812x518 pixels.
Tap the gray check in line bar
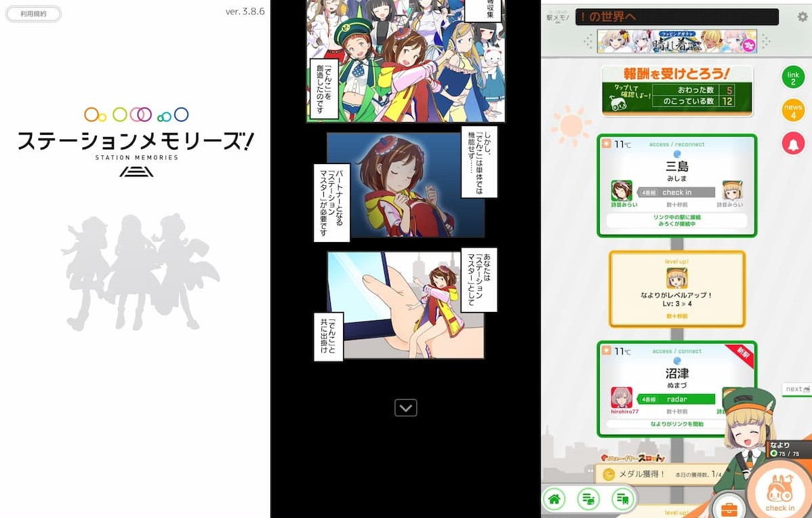click(x=676, y=192)
